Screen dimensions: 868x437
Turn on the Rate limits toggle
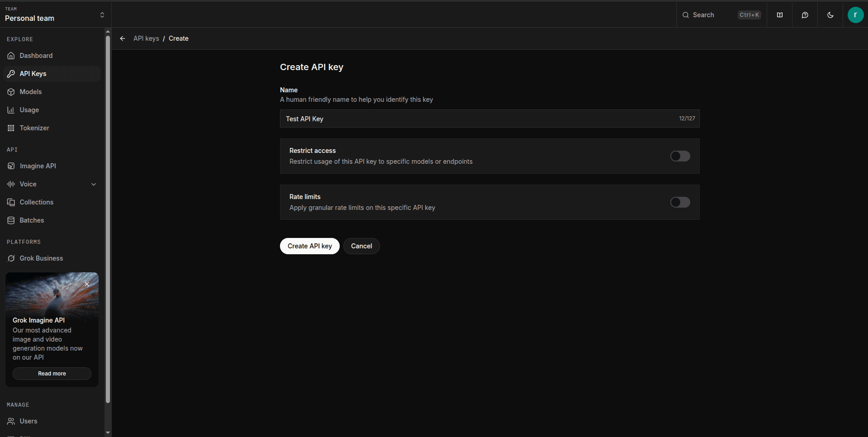[680, 202]
